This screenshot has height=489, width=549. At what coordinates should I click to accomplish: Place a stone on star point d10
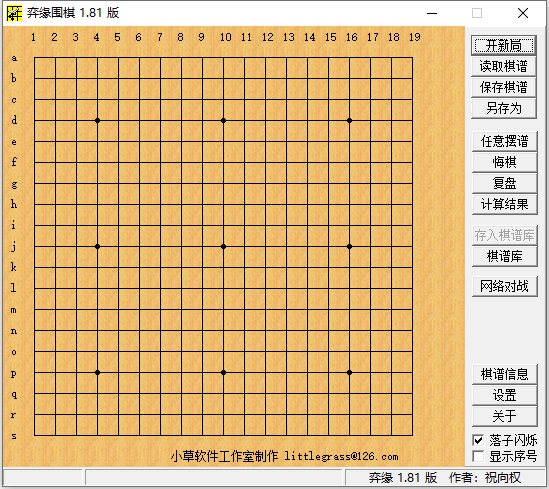tap(223, 120)
